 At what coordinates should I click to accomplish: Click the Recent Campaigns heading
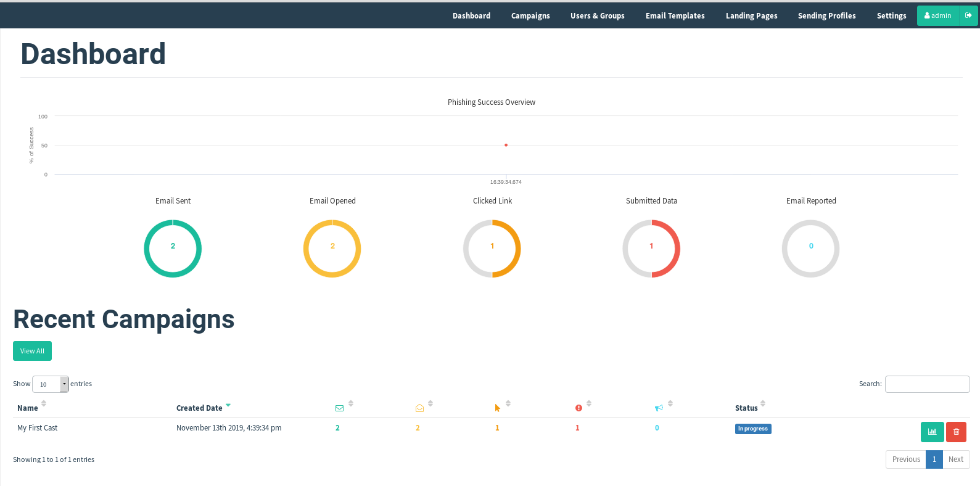point(124,319)
